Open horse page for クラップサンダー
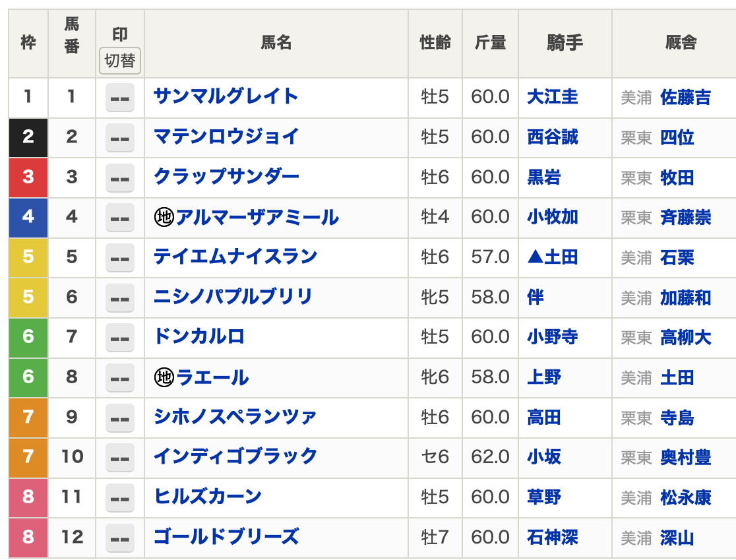Viewport: 736px width, 560px height. point(226,177)
